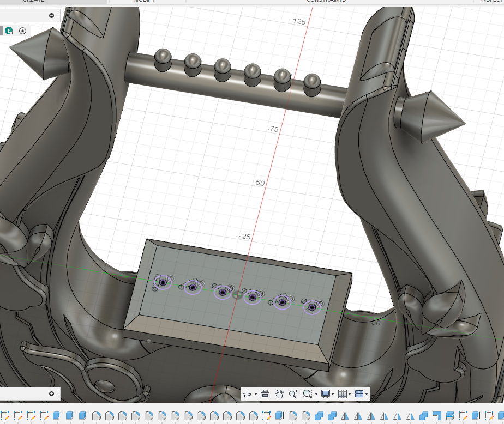Open Display Settings monitor icon

[326, 394]
